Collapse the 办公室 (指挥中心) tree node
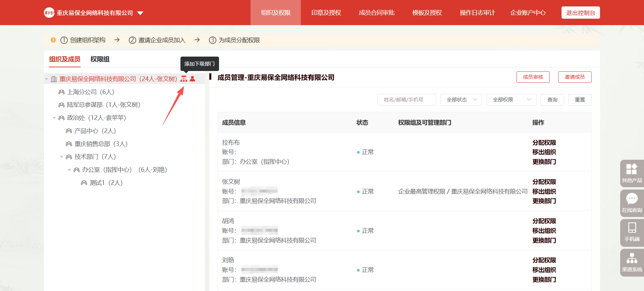644x291 pixels. pyautogui.click(x=69, y=170)
